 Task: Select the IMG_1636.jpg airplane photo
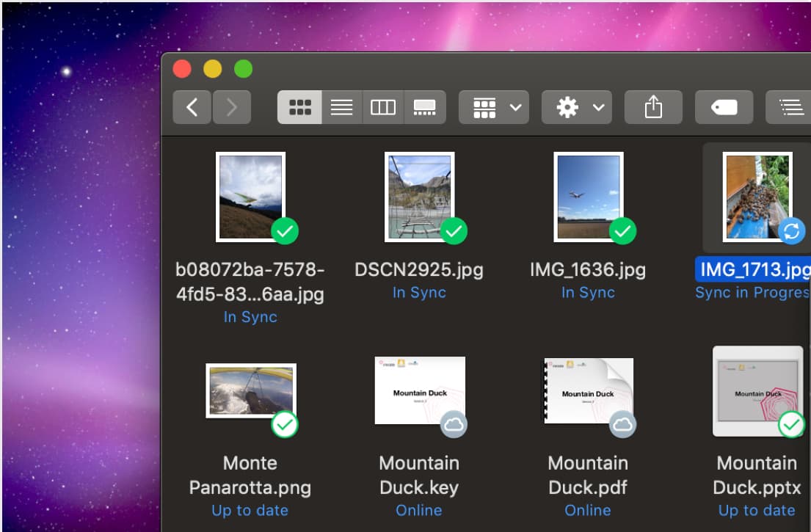(589, 197)
